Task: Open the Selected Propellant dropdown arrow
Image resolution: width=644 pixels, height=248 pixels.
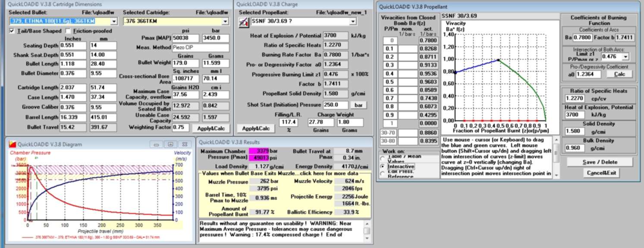Action: coord(352,21)
